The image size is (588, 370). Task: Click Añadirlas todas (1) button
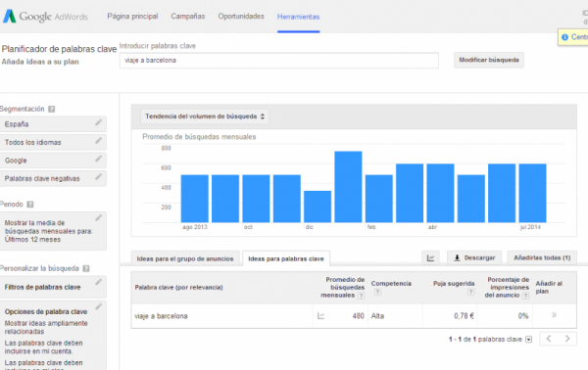point(542,257)
